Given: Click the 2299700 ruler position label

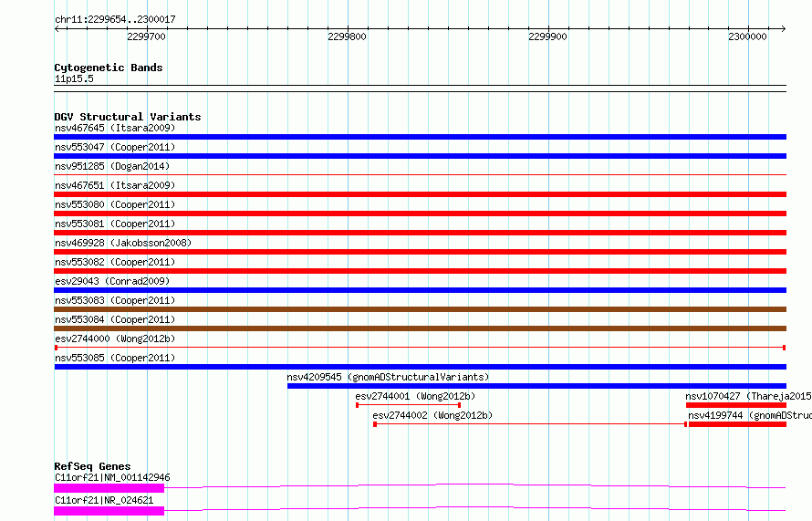Looking at the screenshot, I should [x=146, y=36].
